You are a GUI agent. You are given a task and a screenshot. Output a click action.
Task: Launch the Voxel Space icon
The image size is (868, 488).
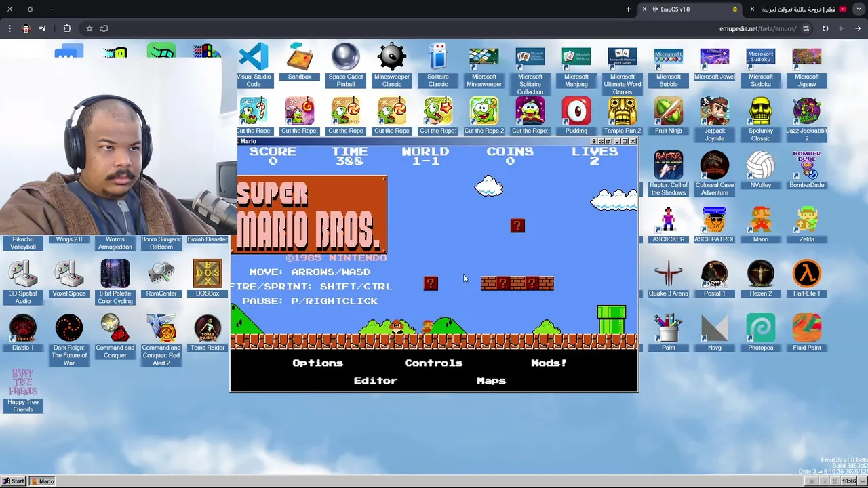point(69,279)
